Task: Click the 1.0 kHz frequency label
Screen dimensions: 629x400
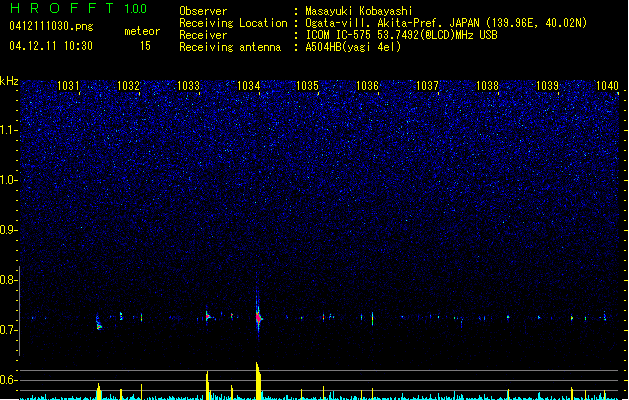Action: pos(9,180)
